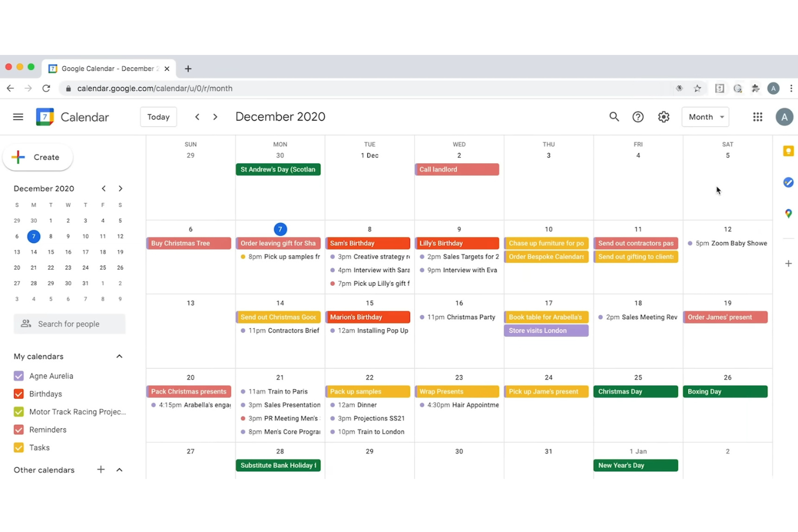Click the Google Calendar logo
This screenshot has width=798, height=532.
(x=45, y=117)
